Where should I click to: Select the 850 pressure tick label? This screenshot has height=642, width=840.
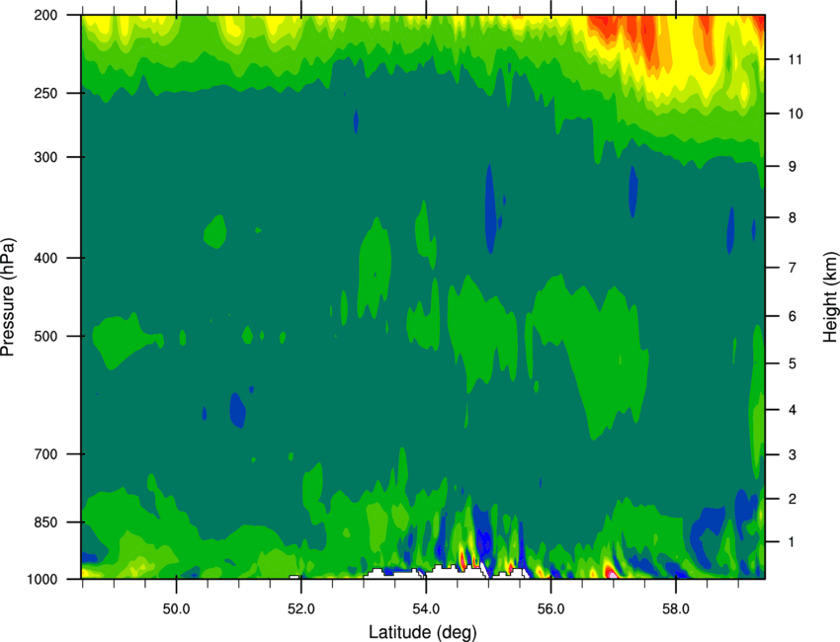click(46, 522)
